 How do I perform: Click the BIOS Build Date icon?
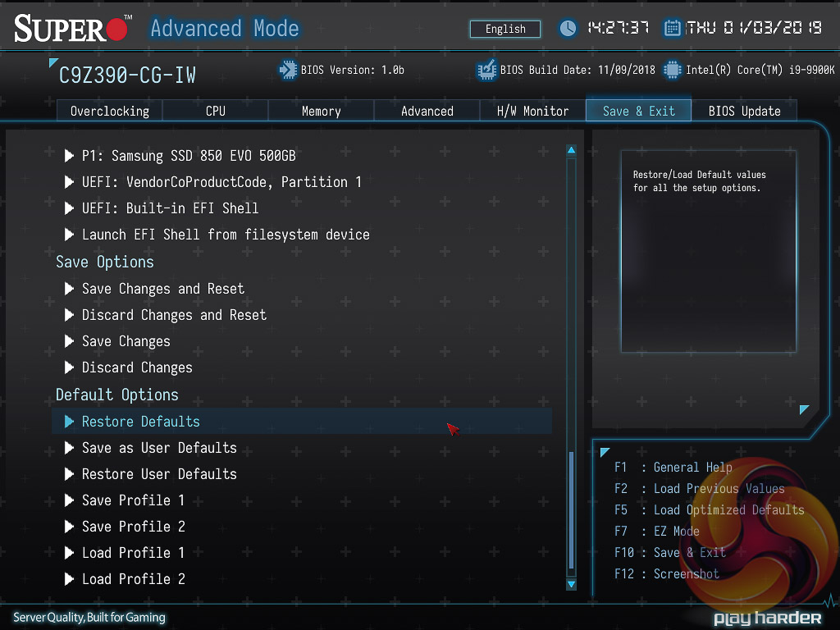coord(486,70)
